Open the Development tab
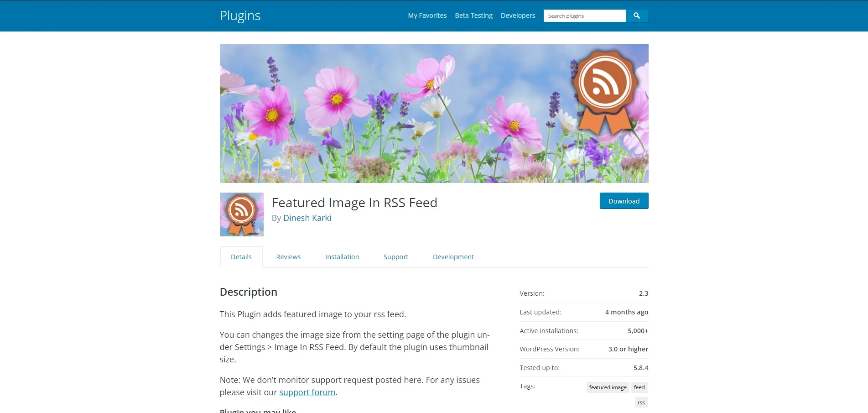This screenshot has width=868, height=413. pos(453,256)
